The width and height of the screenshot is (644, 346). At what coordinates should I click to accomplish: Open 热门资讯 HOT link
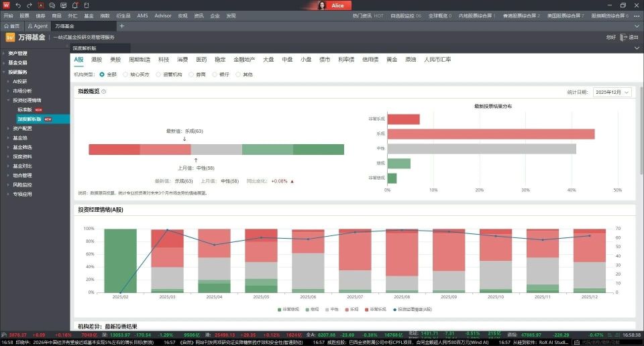coord(368,15)
